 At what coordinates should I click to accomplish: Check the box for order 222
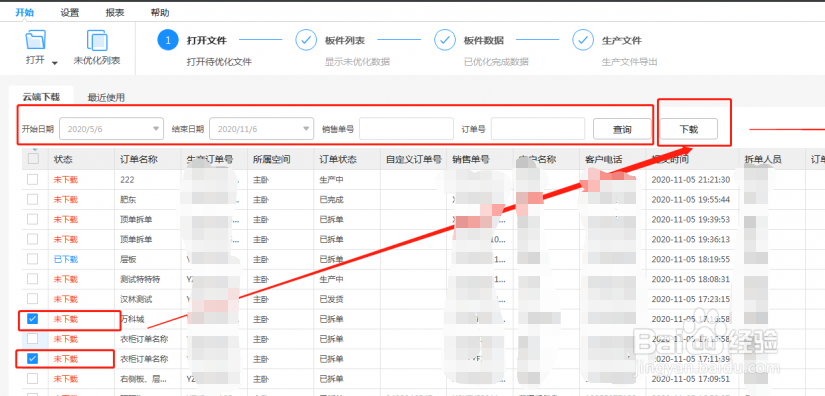[33, 179]
